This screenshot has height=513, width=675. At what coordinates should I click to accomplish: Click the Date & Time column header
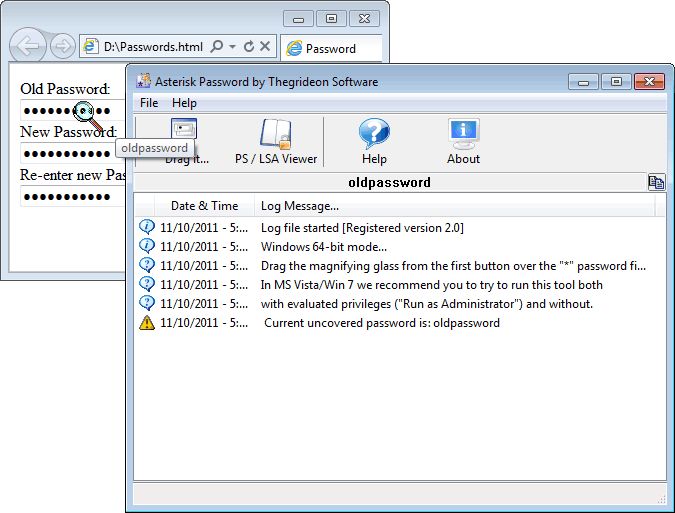[204, 206]
